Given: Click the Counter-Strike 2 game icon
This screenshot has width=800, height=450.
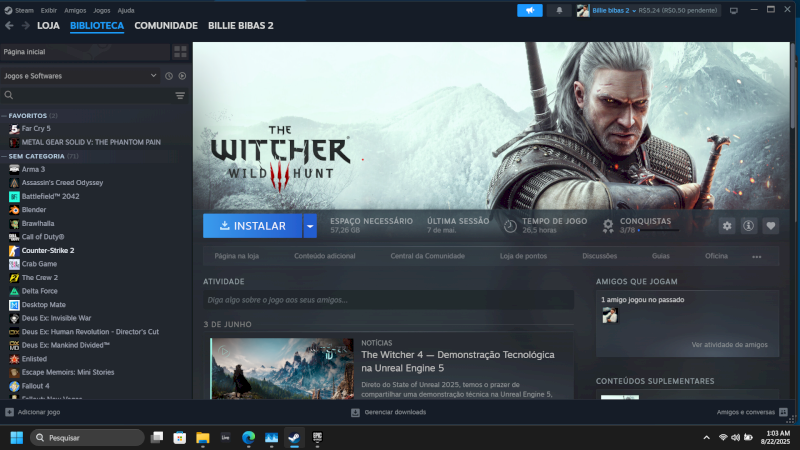Looking at the screenshot, I should (x=14, y=251).
